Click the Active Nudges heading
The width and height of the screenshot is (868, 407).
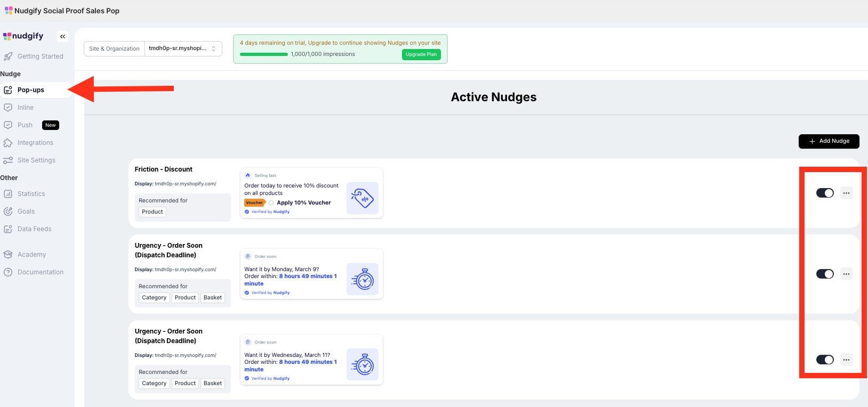tap(494, 97)
